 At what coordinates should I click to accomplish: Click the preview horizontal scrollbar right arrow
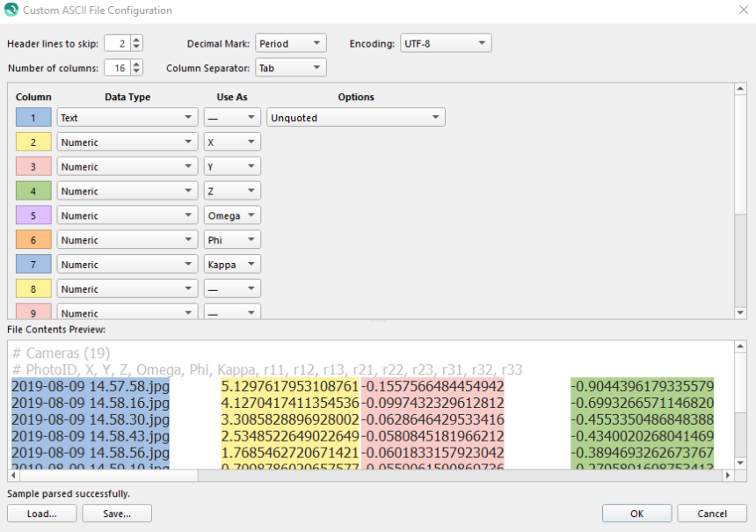(727, 476)
